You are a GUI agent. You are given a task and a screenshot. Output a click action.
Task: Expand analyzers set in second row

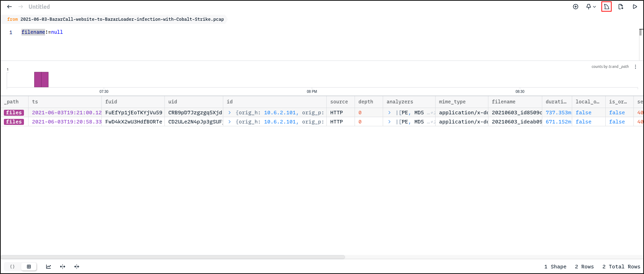pos(389,122)
